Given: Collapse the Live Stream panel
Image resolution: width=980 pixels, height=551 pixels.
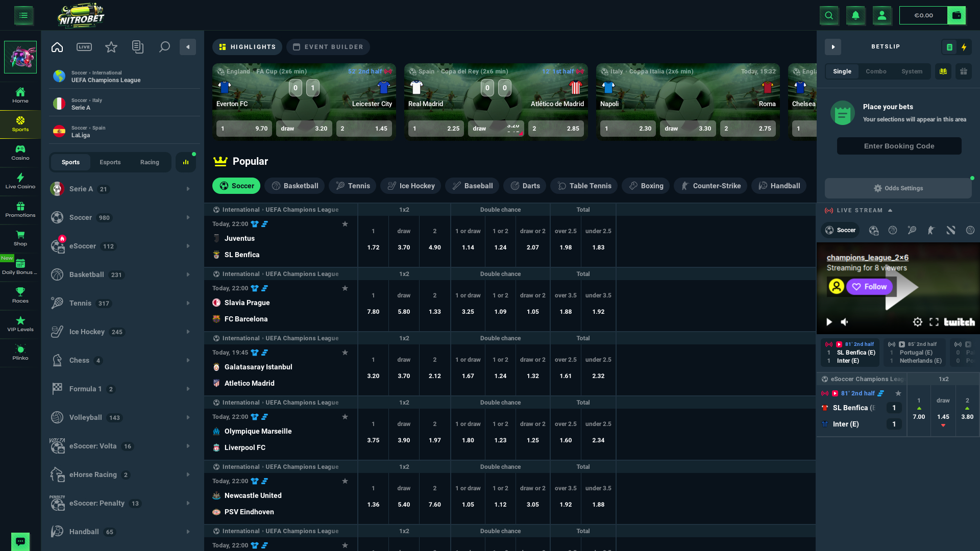Looking at the screenshot, I should [x=891, y=210].
